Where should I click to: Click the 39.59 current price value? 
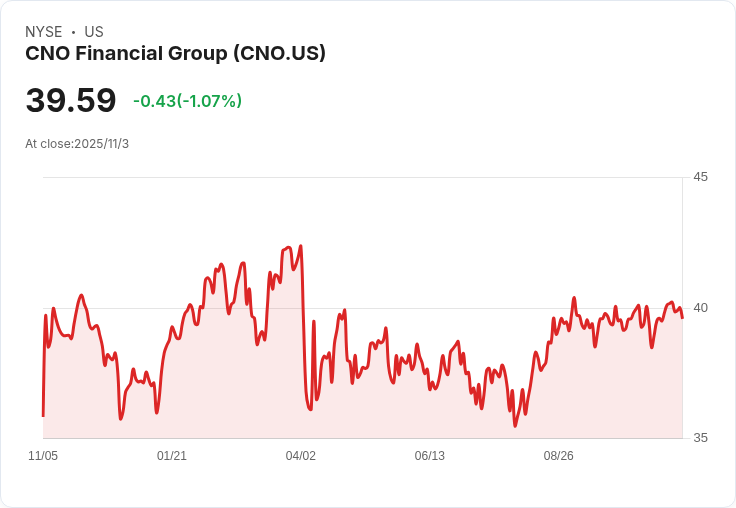click(71, 101)
